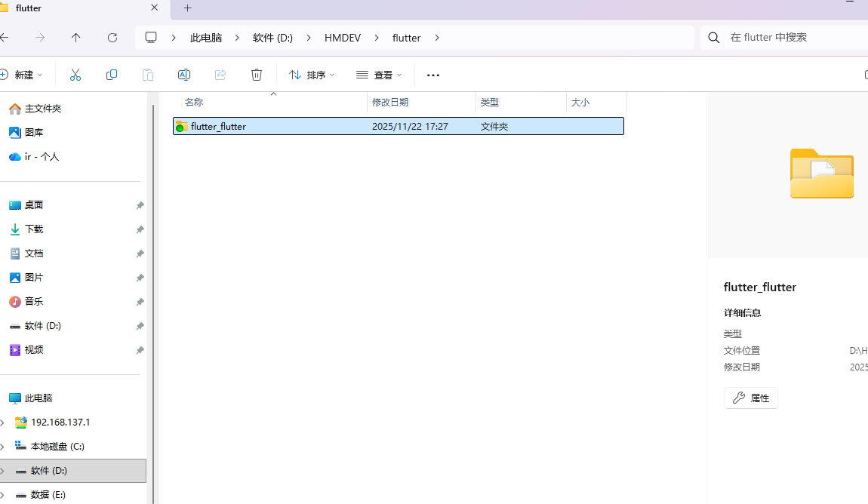Screen dimensions: 868x504
Task: Unpin 音乐 using its pin icon
Action: 140,302
